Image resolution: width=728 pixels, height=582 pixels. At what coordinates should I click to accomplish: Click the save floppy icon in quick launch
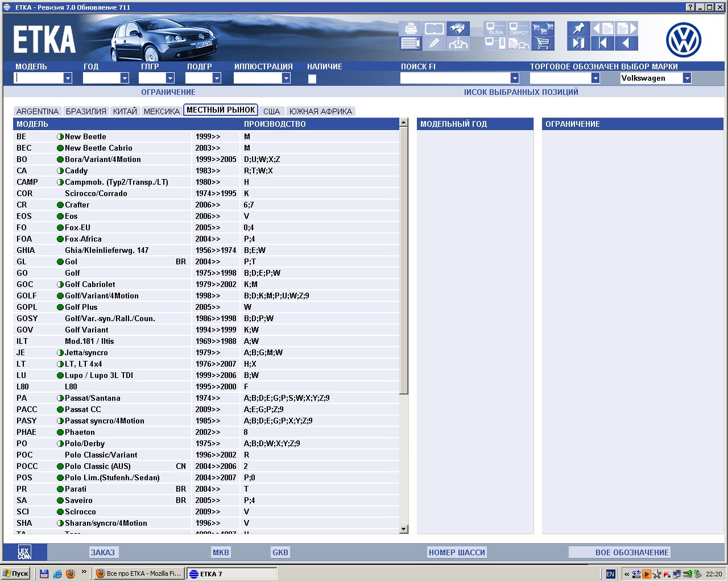[x=44, y=574]
